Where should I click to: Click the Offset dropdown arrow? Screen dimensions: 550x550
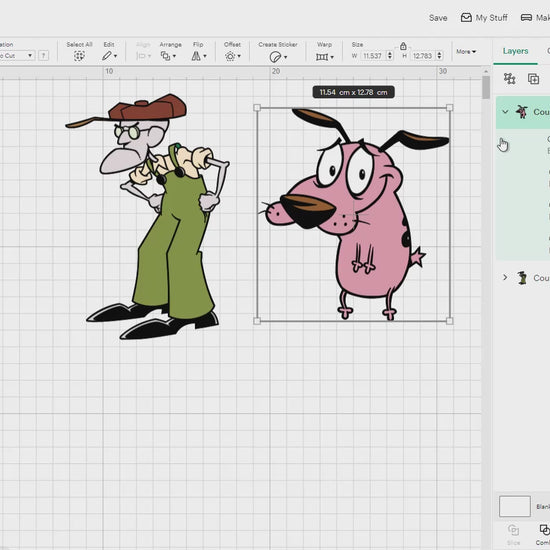click(x=239, y=56)
